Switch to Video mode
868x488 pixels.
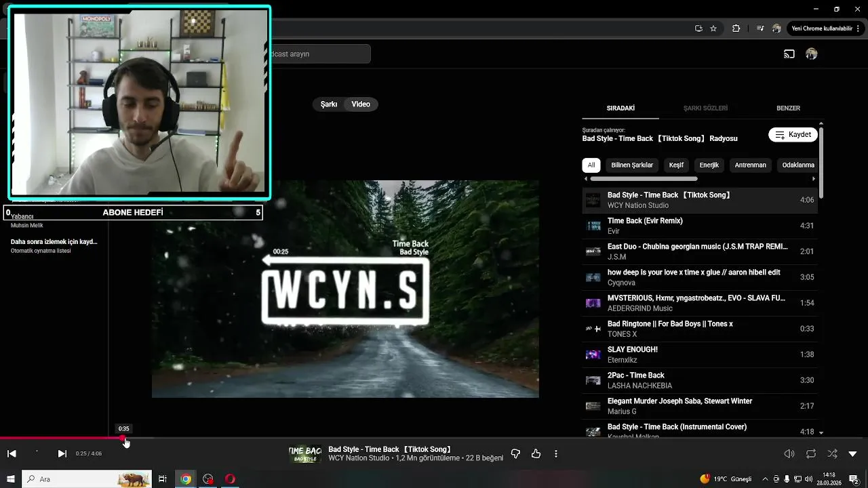361,104
